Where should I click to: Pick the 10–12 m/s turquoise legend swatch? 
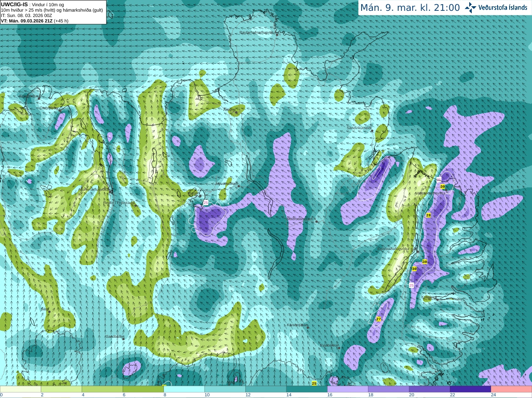[225, 389]
